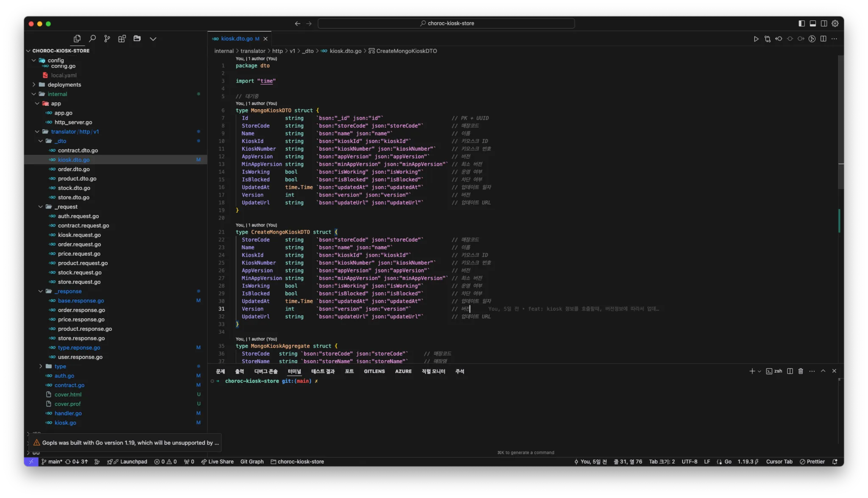Image resolution: width=868 pixels, height=498 pixels.
Task: Click the Prettier status bar icon
Action: tap(812, 462)
